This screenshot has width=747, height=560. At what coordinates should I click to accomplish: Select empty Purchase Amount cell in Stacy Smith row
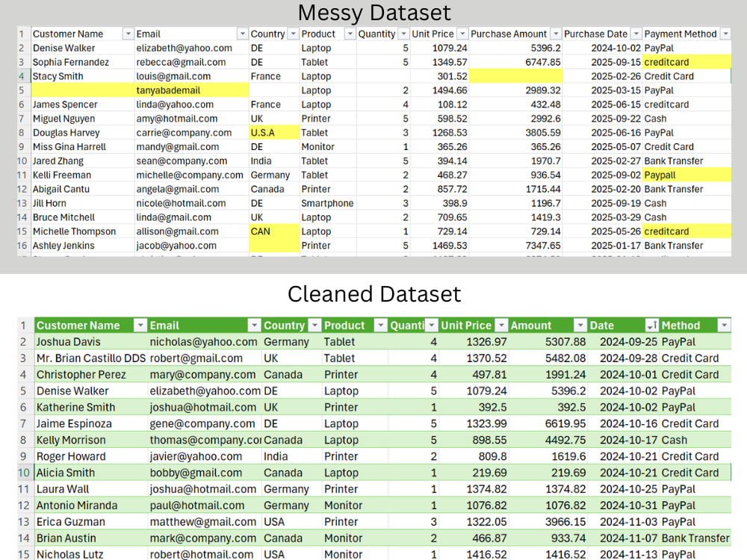pos(515,76)
